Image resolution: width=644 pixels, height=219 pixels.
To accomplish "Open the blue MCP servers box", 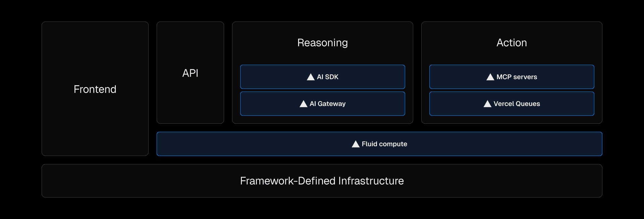I will (x=563, y=77).
